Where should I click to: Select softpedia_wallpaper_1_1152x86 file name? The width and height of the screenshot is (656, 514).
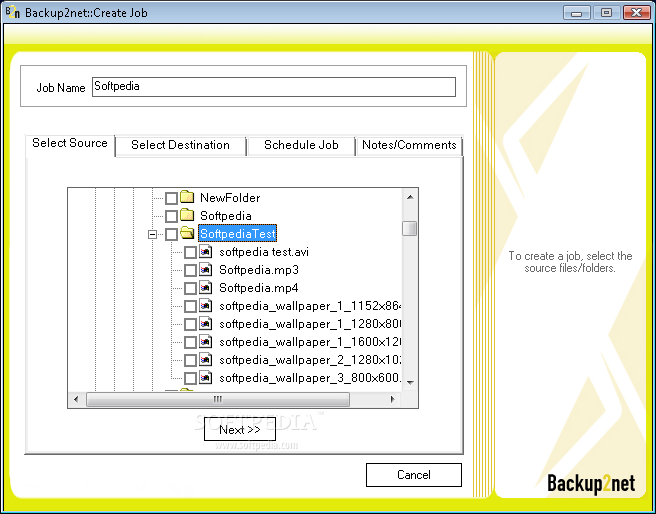coord(310,306)
